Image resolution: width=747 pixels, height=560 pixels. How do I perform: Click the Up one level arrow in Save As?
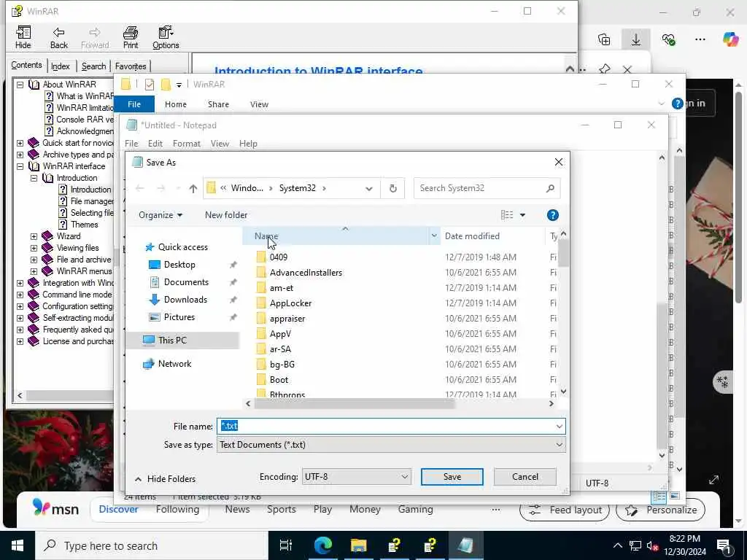193,188
